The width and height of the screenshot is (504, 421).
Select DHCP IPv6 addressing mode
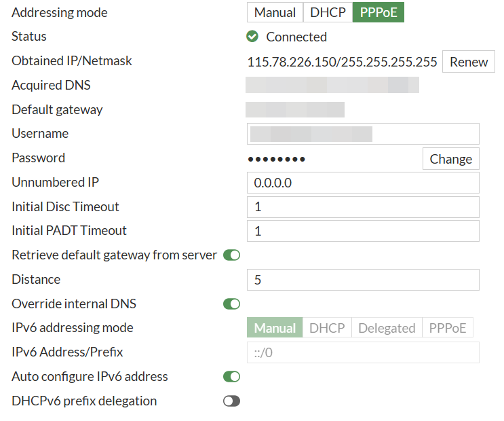pos(327,328)
